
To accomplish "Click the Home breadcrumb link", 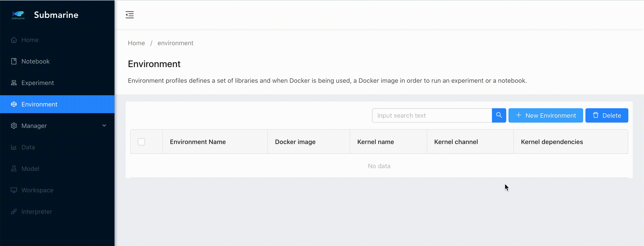I will coord(136,43).
